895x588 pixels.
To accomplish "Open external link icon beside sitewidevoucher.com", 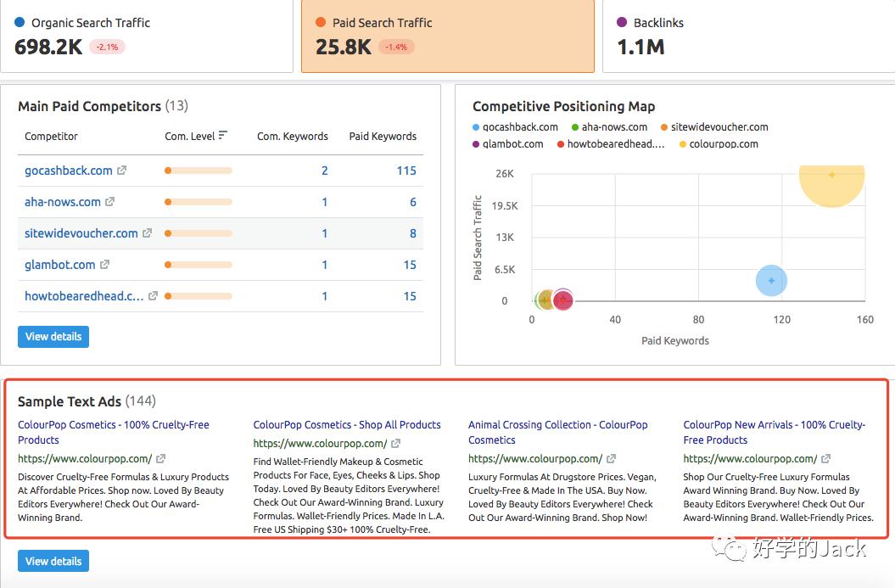I will (148, 233).
